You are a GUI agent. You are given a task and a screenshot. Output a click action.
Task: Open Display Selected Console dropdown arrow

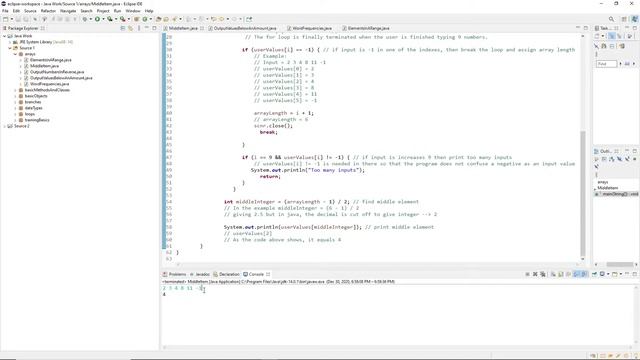pyautogui.click(x=608, y=274)
